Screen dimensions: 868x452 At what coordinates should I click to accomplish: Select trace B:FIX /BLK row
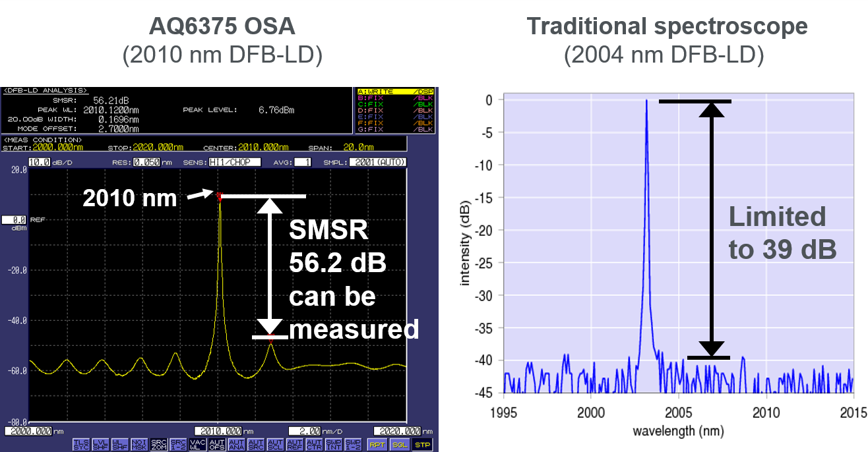point(395,98)
